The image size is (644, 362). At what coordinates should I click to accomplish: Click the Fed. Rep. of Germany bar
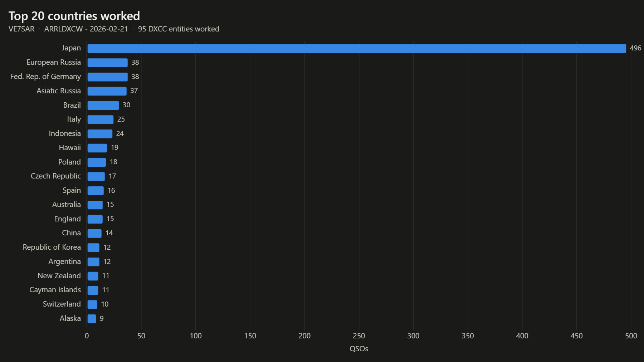[x=107, y=77]
